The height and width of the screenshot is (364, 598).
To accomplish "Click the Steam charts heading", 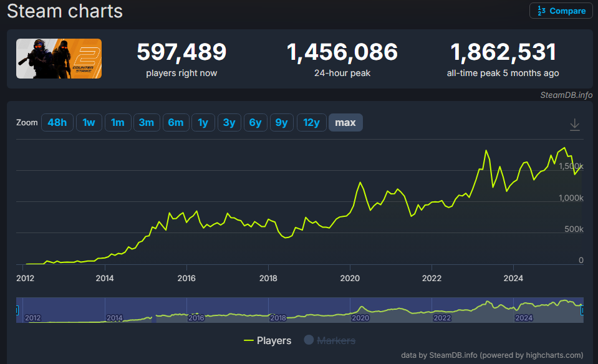I will [65, 11].
